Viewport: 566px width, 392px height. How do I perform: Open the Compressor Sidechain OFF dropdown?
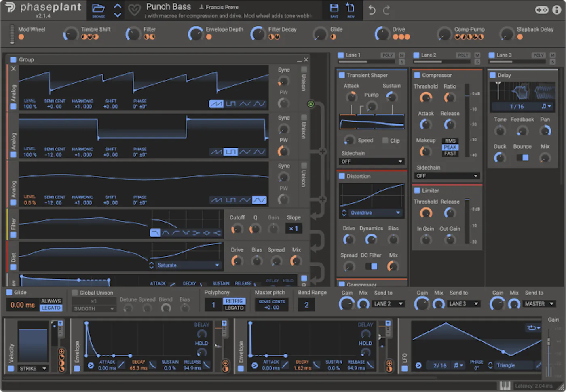[x=447, y=176]
